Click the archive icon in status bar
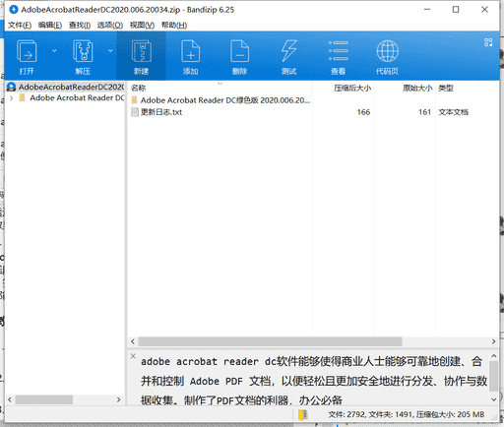The image size is (504, 427). (x=302, y=414)
